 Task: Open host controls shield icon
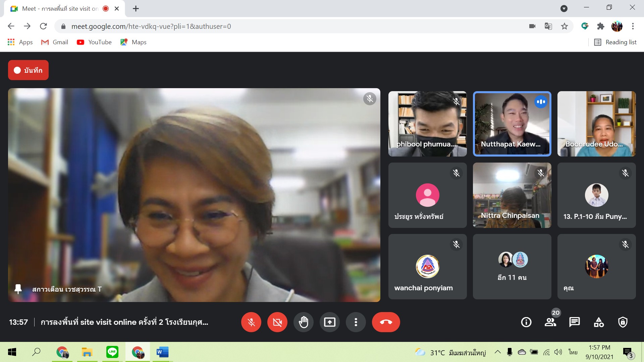(623, 322)
